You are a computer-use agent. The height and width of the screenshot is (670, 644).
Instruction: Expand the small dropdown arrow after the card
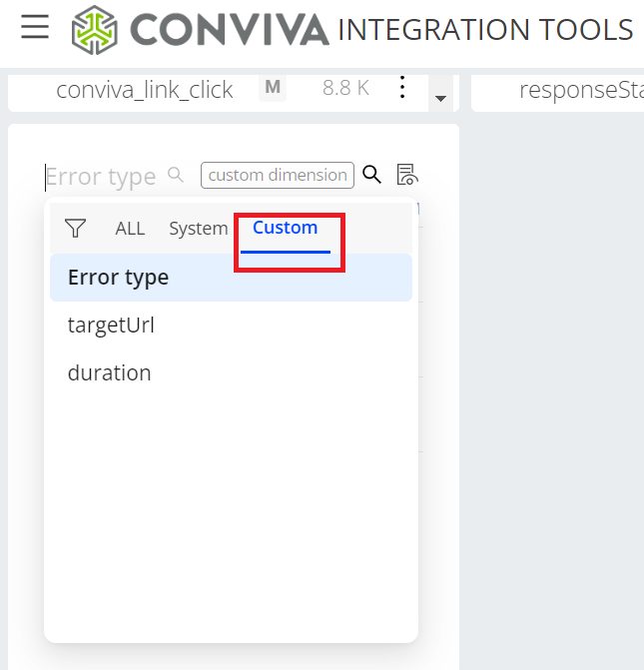pyautogui.click(x=439, y=99)
